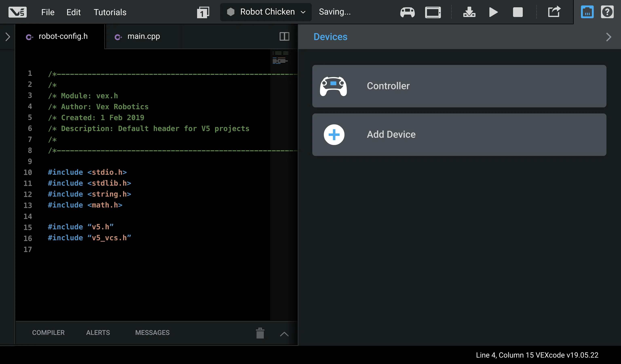621x364 pixels.
Task: Expand the output panel with the up chevron
Action: [284, 334]
